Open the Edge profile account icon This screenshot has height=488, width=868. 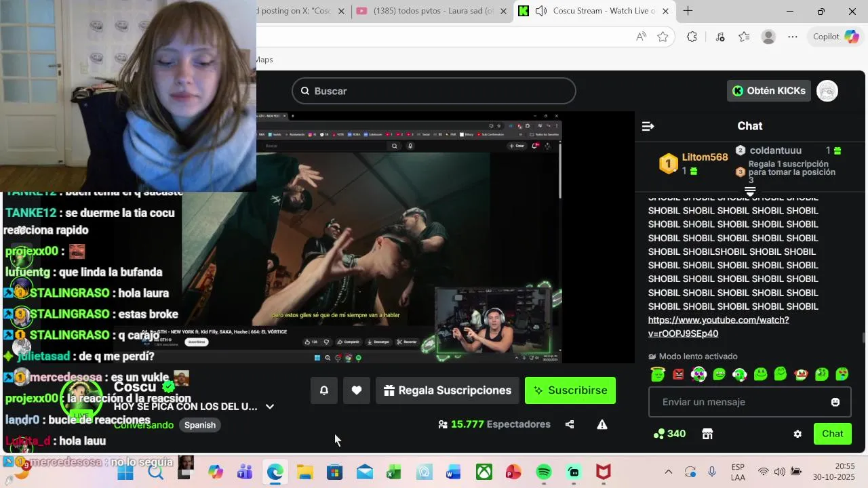(x=768, y=37)
